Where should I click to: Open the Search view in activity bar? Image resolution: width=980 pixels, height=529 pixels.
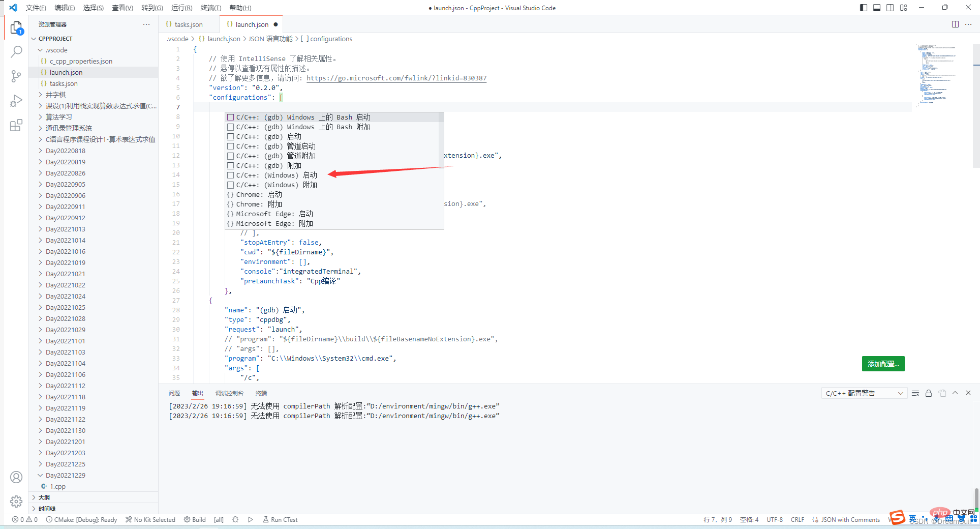point(16,51)
